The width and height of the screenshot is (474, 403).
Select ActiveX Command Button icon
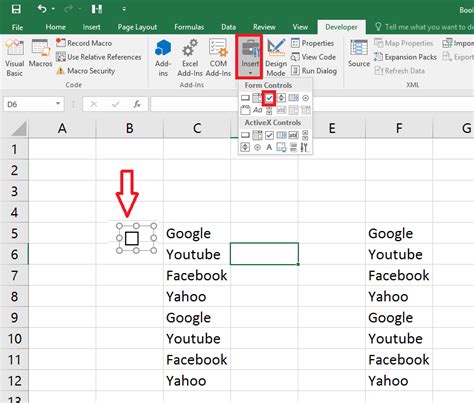point(245,135)
